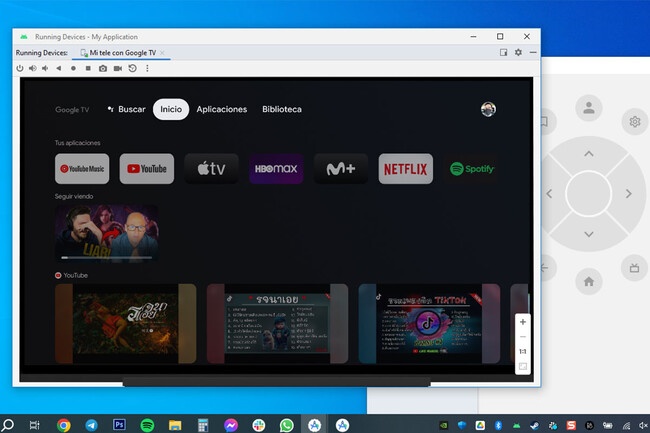Click the progress bar on Seguir viendo video

tap(107, 258)
